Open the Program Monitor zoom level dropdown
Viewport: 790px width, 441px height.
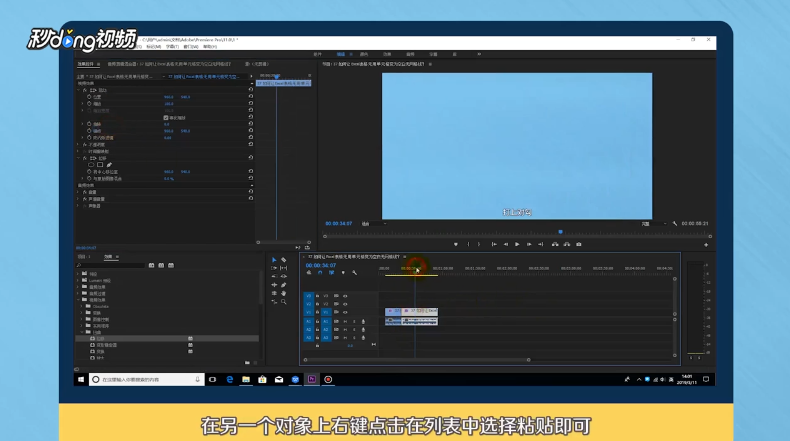click(x=374, y=223)
